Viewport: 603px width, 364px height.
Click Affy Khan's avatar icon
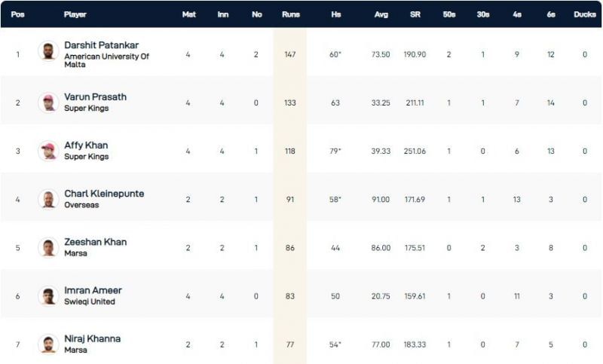[48, 151]
